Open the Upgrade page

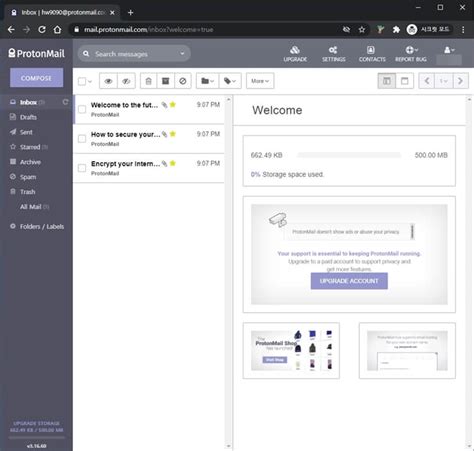[x=295, y=54]
